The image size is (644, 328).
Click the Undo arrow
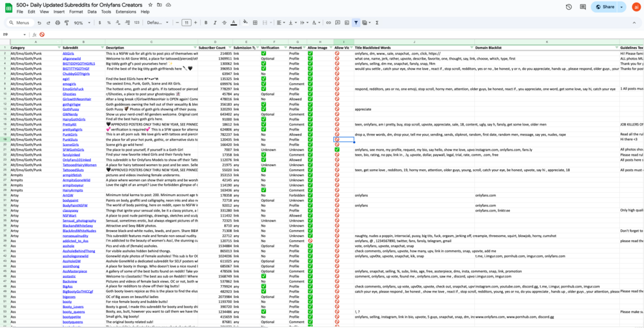coord(39,22)
